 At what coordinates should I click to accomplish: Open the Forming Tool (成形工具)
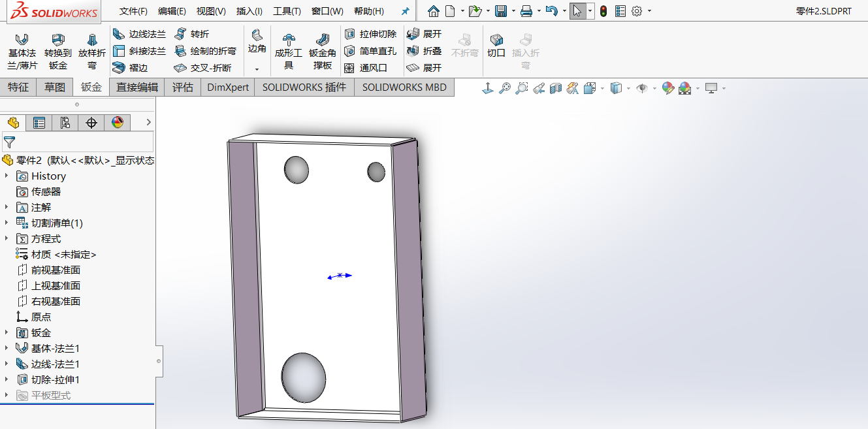point(289,52)
